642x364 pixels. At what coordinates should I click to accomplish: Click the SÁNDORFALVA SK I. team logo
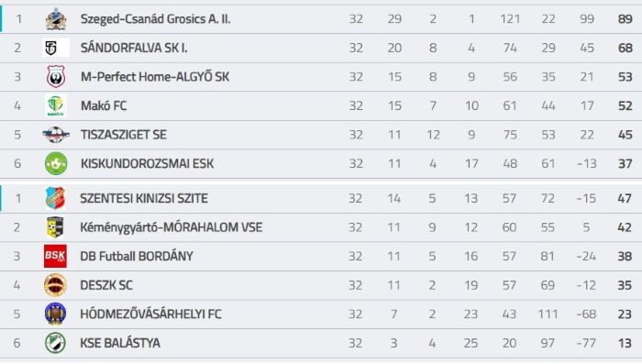[x=56, y=48]
